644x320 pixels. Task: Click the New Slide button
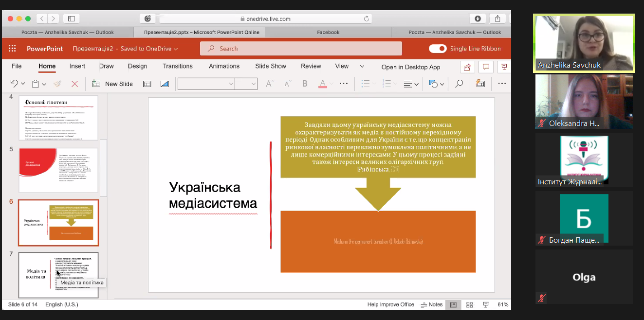113,84
